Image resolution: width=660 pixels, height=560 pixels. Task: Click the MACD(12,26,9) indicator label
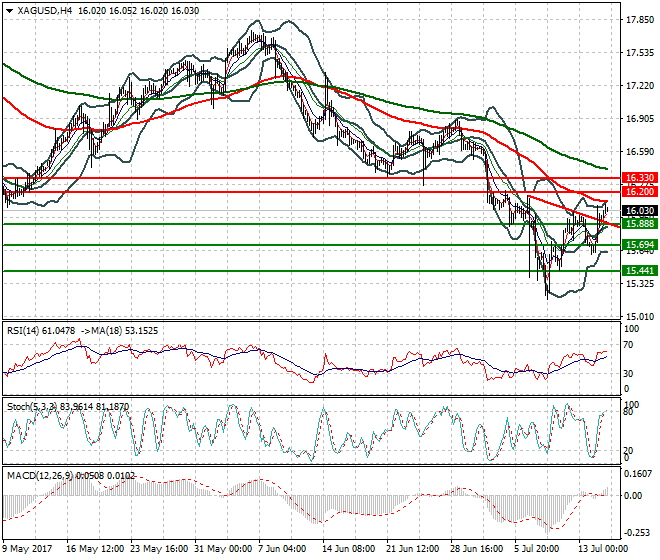coord(40,476)
